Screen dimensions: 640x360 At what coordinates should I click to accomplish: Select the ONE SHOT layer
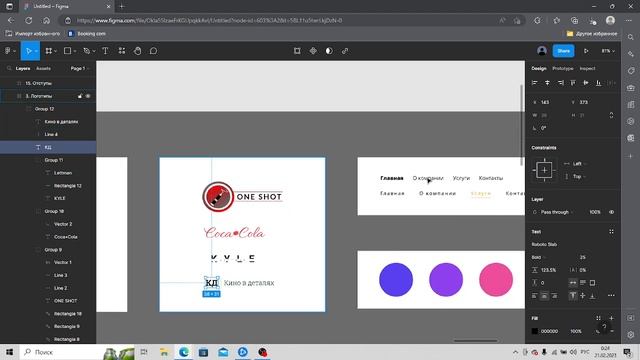point(65,301)
